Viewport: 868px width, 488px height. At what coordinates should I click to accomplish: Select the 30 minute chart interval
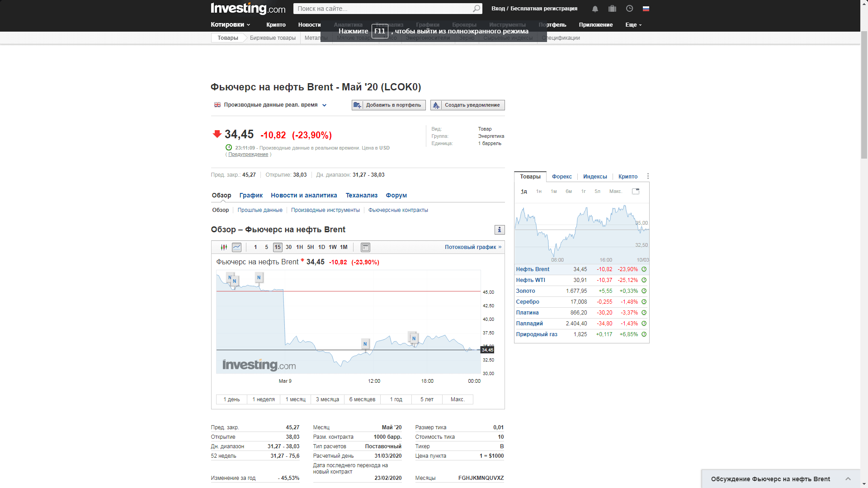pos(288,247)
